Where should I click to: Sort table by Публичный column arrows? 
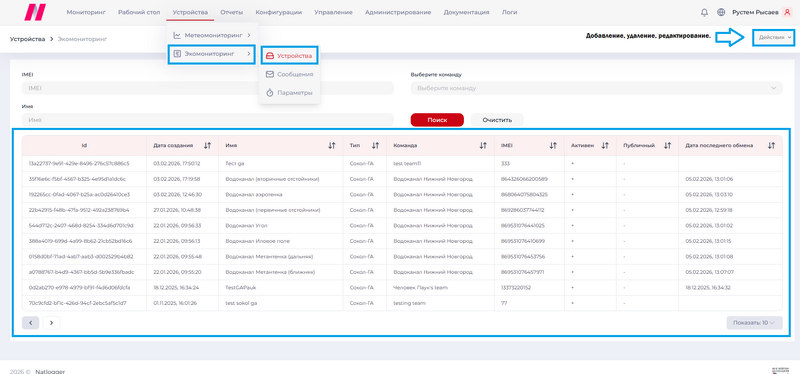pyautogui.click(x=667, y=145)
